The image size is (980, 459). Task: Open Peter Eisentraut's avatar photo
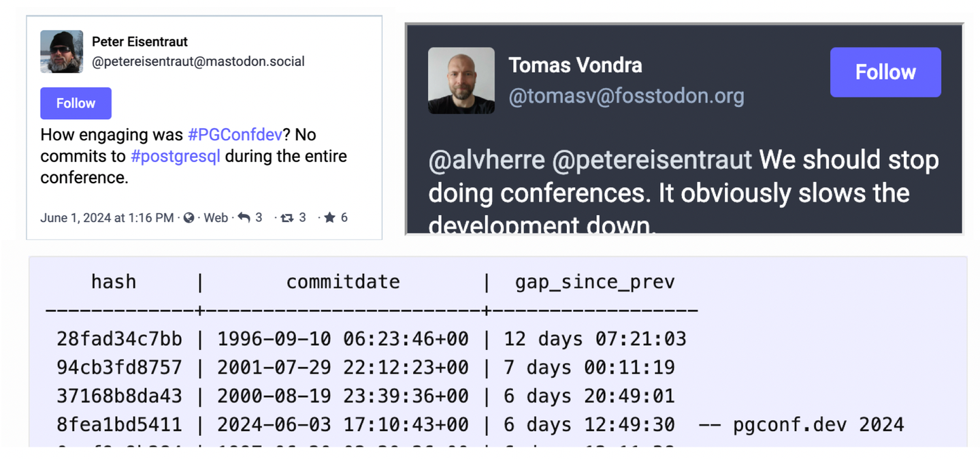click(62, 51)
